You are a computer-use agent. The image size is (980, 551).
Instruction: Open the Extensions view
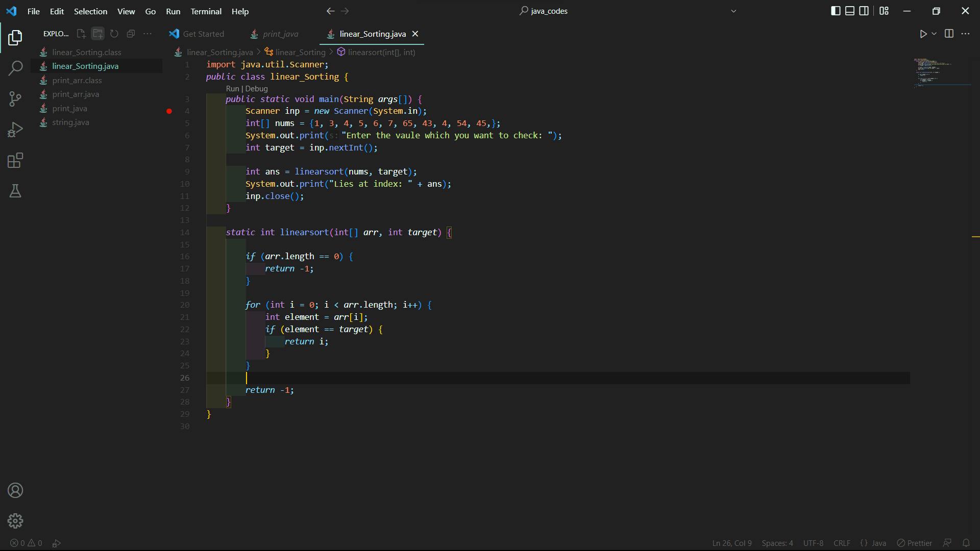tap(15, 161)
